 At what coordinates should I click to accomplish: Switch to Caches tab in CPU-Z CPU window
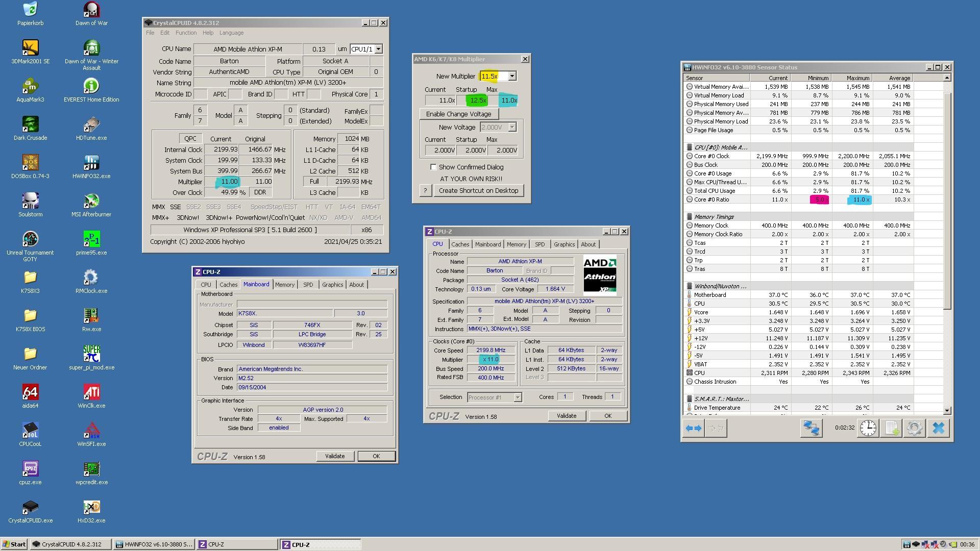point(460,244)
